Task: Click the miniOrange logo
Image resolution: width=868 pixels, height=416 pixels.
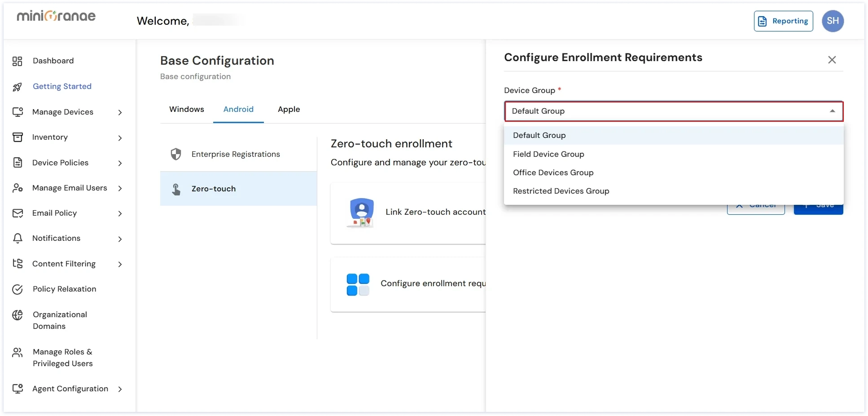Action: (56, 16)
